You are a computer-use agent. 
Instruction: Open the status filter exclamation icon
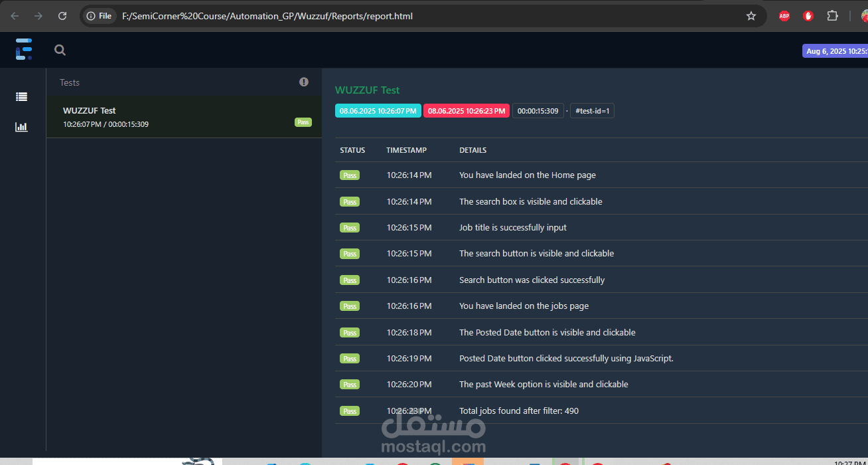[x=304, y=82]
